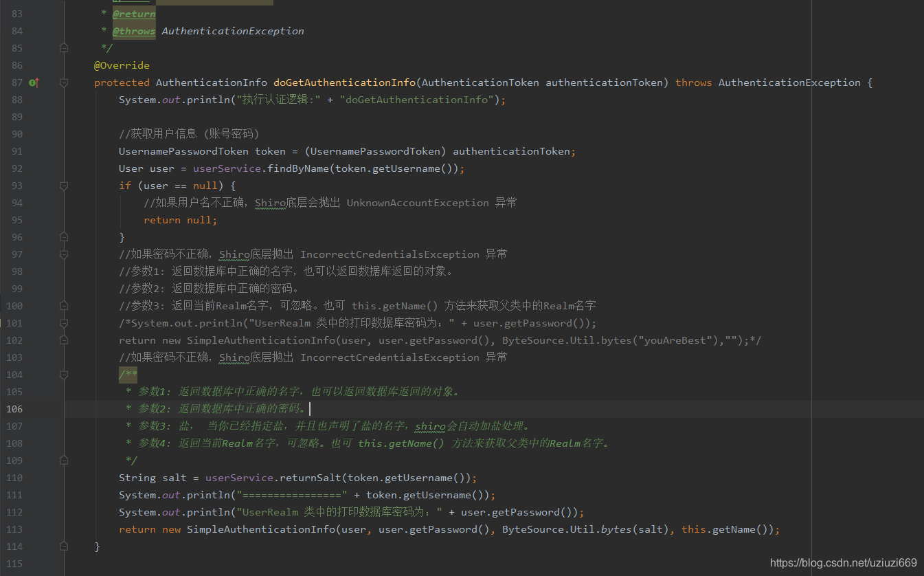This screenshot has width=924, height=576.
Task: Click the "youAreBest" string on line 102
Action: tap(675, 340)
